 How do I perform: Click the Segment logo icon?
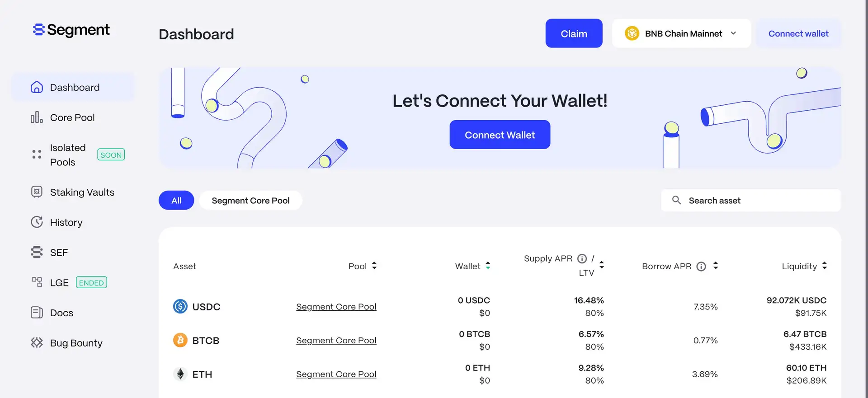39,30
